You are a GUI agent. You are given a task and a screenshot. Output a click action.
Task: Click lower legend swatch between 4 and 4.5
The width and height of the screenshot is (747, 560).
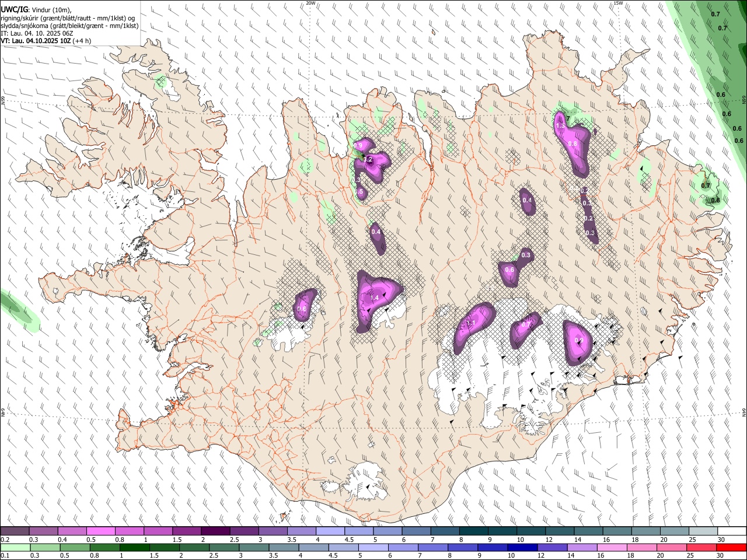point(313,547)
